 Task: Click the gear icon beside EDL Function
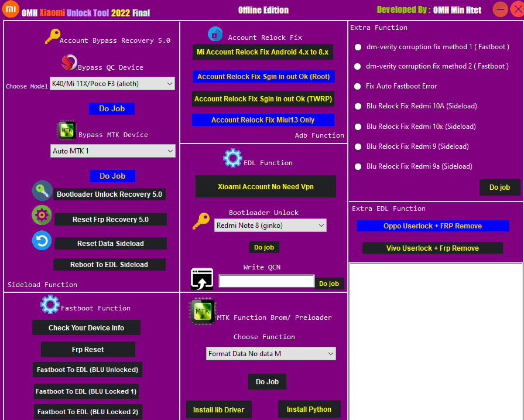[232, 158]
